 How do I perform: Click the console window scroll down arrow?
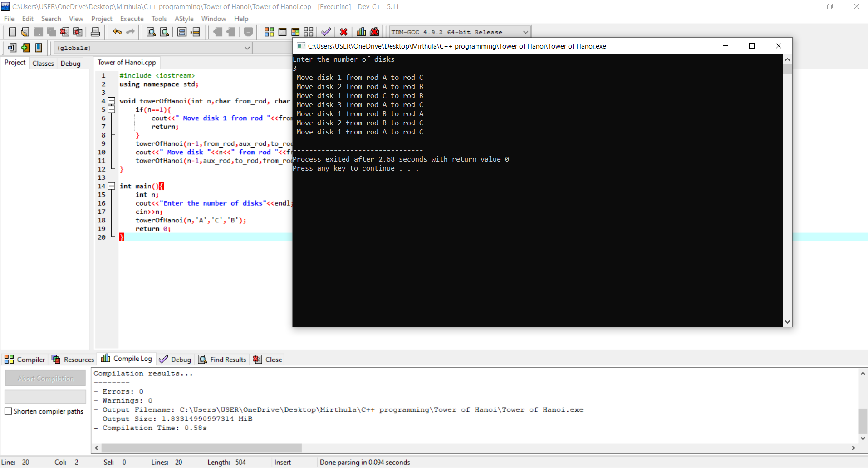(787, 322)
